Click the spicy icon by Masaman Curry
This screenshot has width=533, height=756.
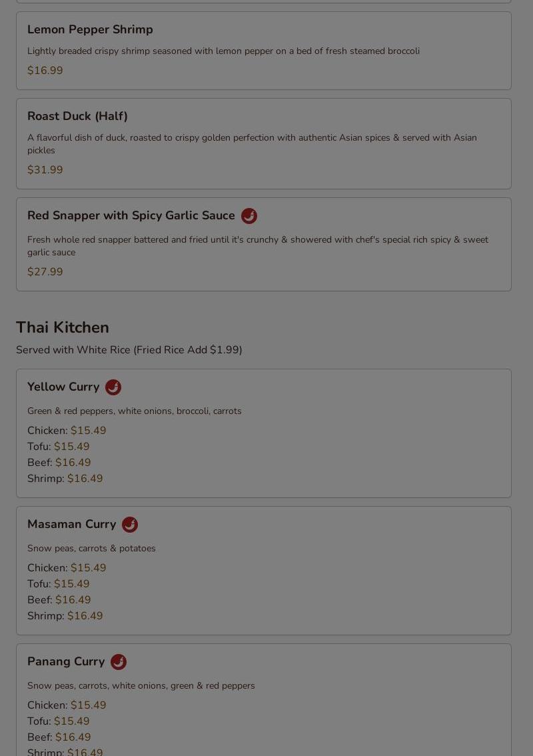130,525
